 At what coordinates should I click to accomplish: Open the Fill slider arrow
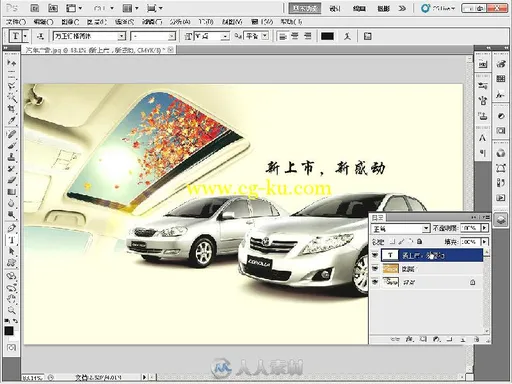484,241
